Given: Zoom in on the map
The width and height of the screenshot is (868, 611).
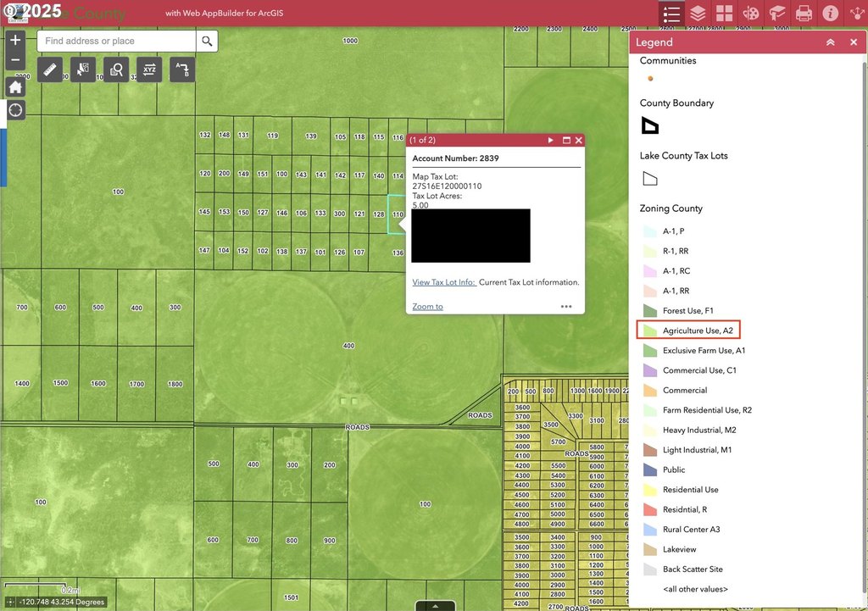Looking at the screenshot, I should (x=15, y=40).
